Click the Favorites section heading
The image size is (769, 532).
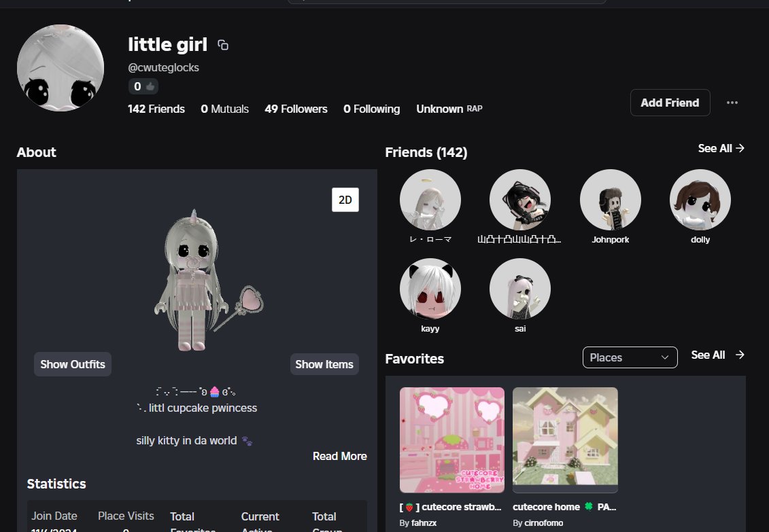414,359
